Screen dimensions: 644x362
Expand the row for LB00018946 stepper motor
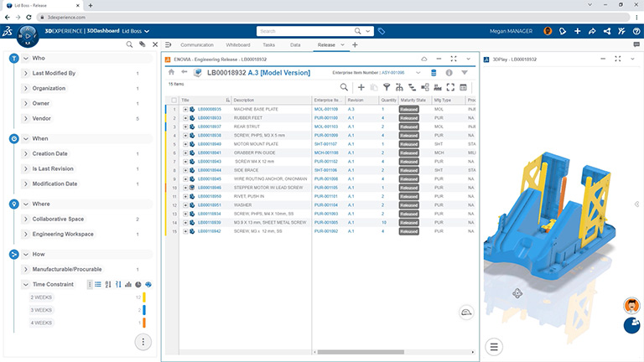(x=185, y=188)
